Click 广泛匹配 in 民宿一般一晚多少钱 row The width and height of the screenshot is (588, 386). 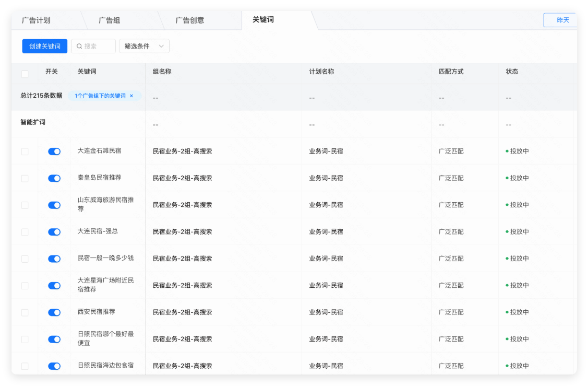(x=451, y=259)
